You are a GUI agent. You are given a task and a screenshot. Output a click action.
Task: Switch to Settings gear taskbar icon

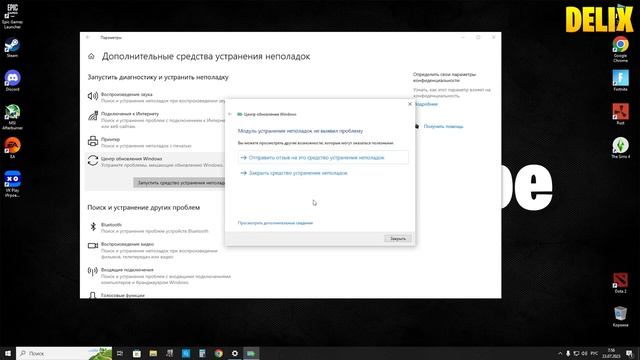click(235, 353)
